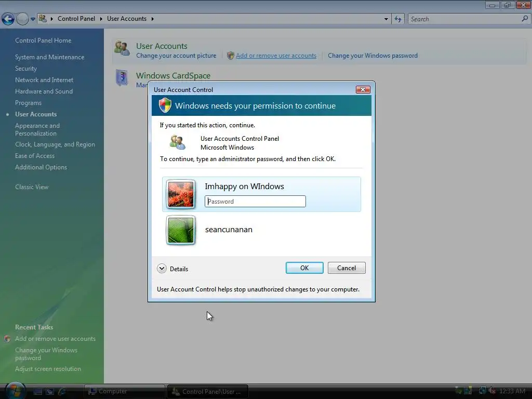Click shield icon beside Add or remove accounts

[x=230, y=56]
